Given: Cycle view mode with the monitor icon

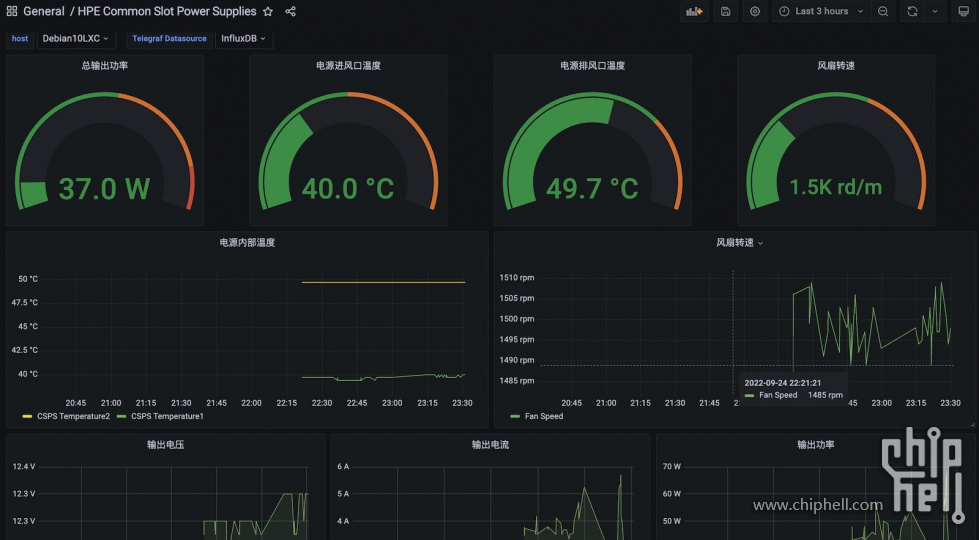Looking at the screenshot, I should [963, 11].
